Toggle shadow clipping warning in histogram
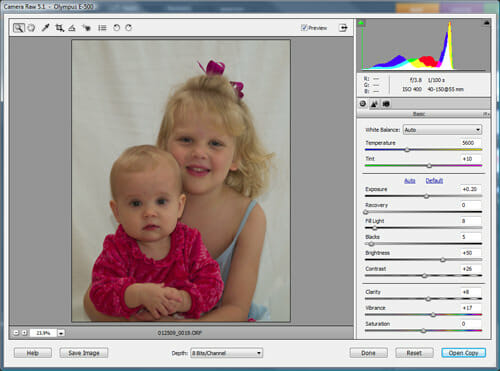The width and height of the screenshot is (500, 371). 361,23
